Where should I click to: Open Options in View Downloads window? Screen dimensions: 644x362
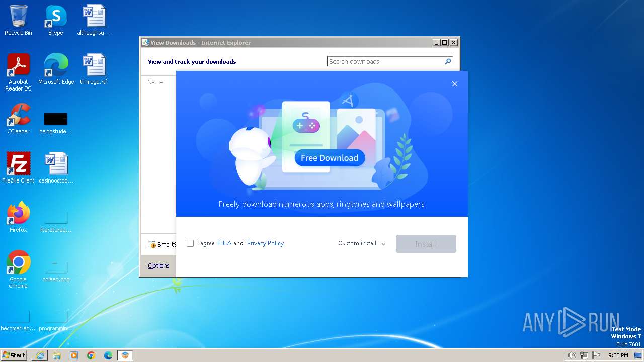[x=158, y=265]
